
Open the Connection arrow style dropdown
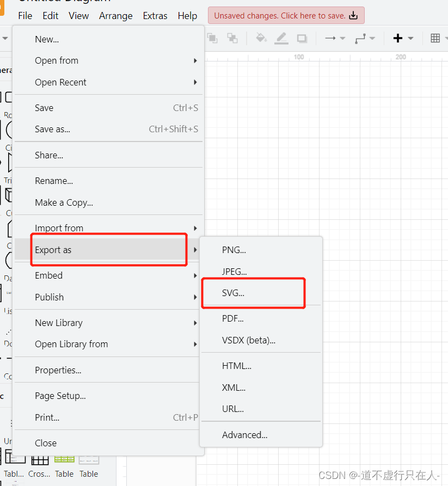click(335, 38)
